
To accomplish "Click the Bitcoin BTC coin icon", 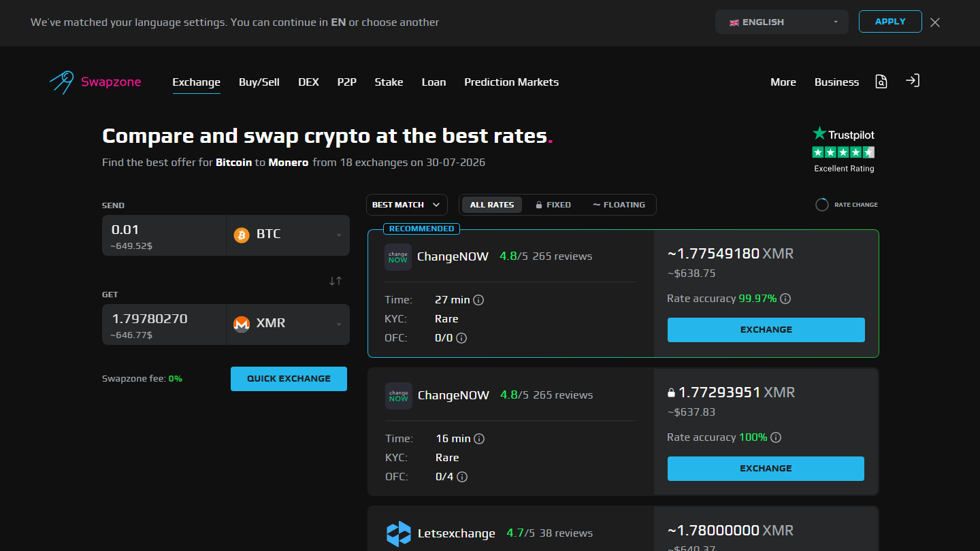I will point(242,235).
